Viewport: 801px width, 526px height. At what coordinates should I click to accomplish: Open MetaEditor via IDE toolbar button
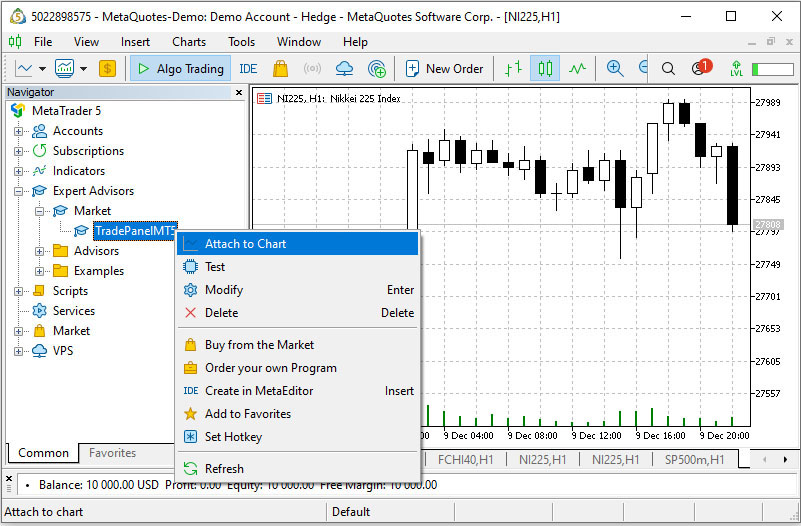248,68
